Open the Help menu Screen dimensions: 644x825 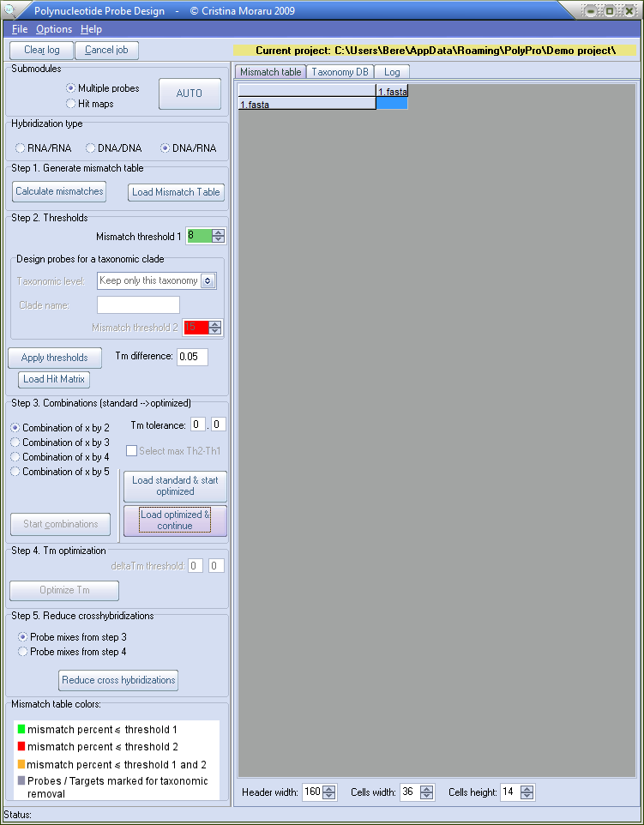point(91,29)
